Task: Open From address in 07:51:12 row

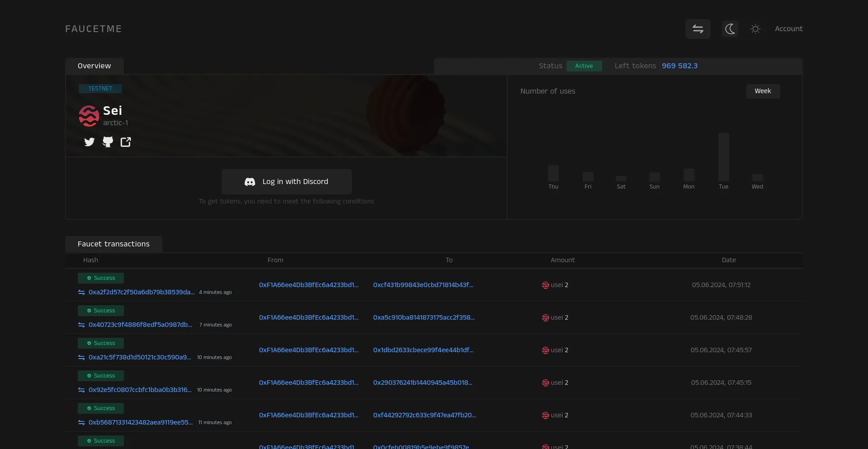Action: (x=309, y=285)
